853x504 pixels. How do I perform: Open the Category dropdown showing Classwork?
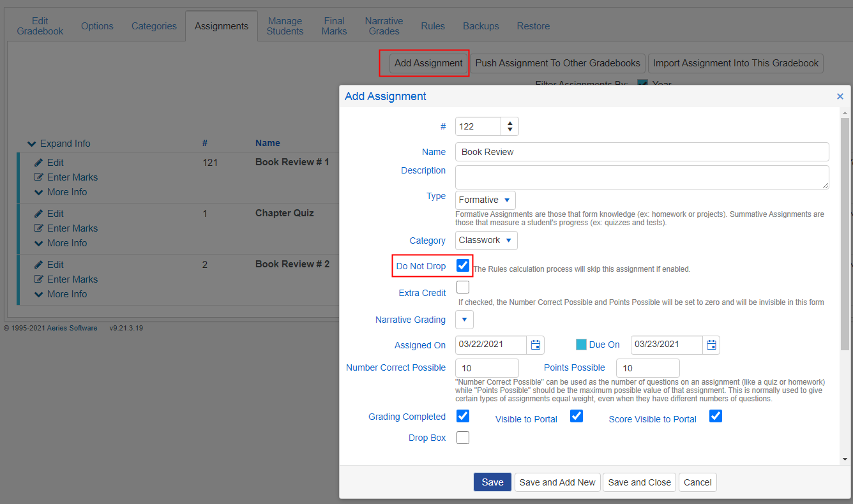tap(486, 240)
